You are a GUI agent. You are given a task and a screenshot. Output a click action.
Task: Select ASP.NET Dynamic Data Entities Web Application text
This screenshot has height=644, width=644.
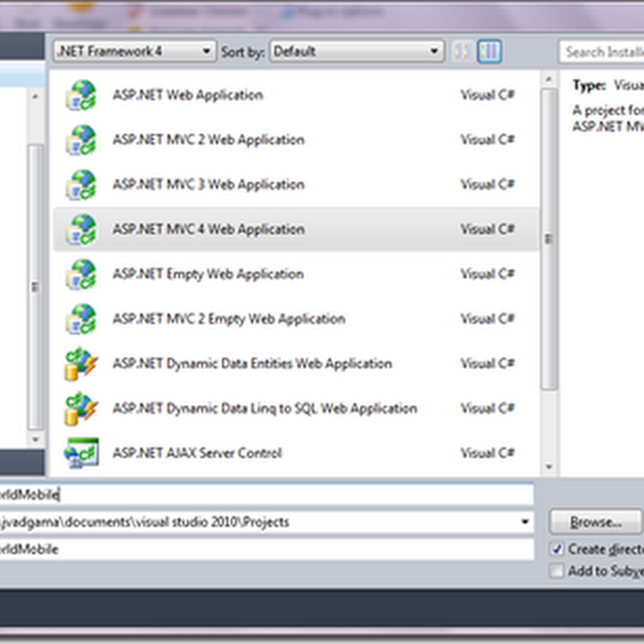tap(252, 364)
